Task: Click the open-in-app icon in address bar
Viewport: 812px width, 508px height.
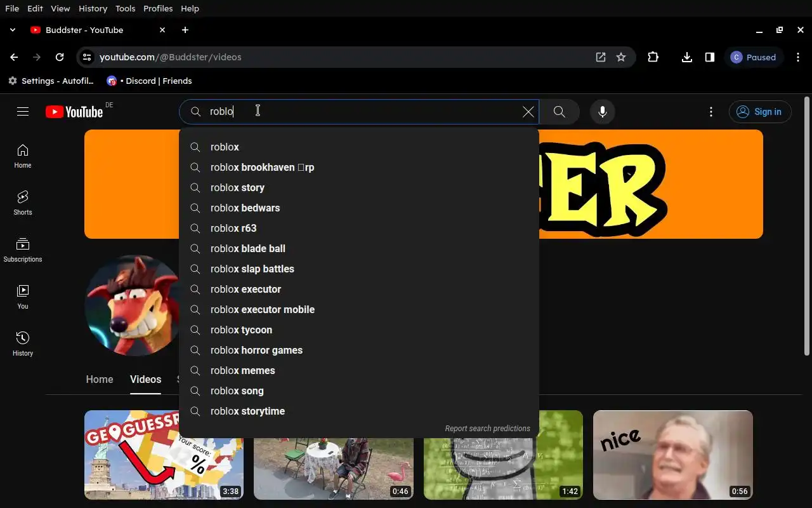Action: (x=601, y=57)
